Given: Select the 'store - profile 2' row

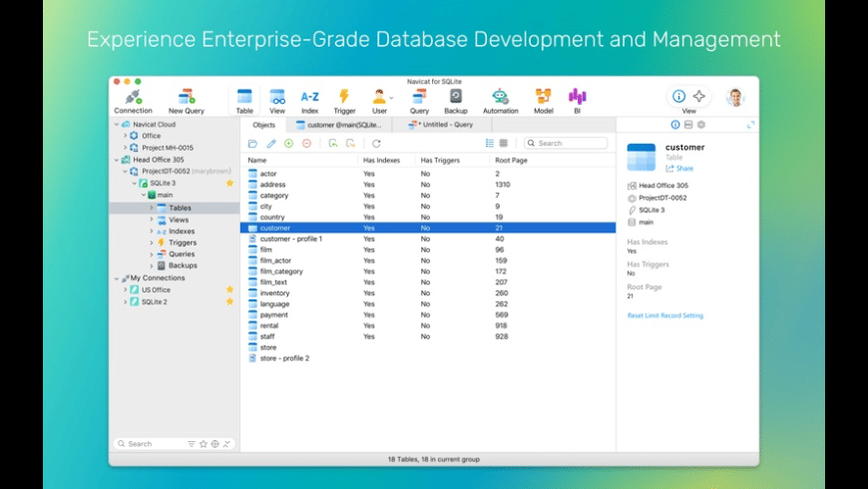Looking at the screenshot, I should [428, 358].
